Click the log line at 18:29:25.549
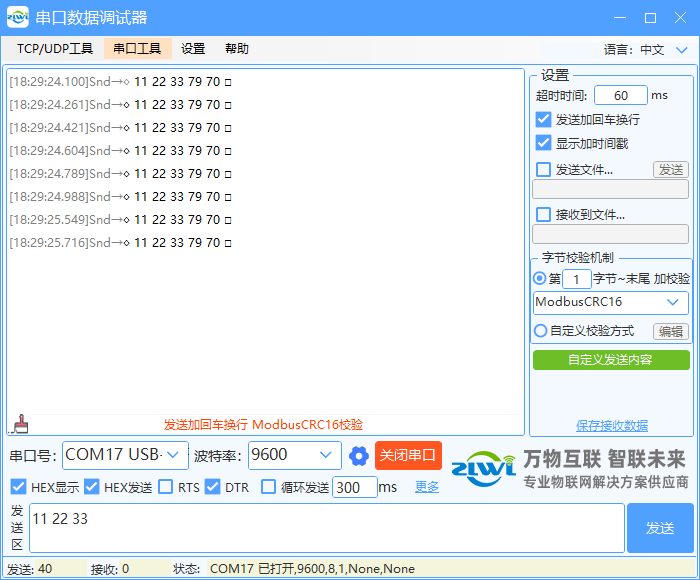The width and height of the screenshot is (700, 580). coord(121,220)
